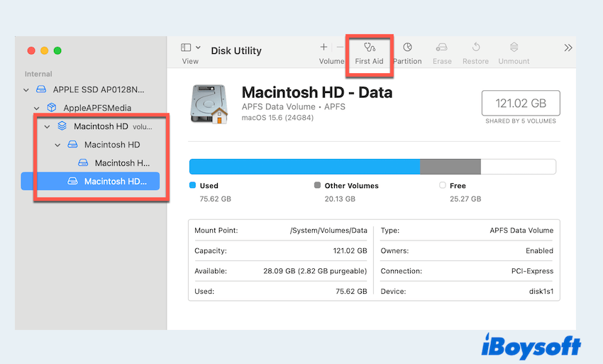Viewport: 603px width, 364px height.
Task: Open the View dropdown chevron
Action: 198,48
